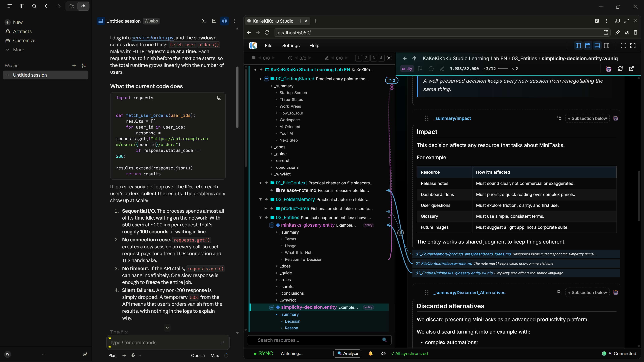Navigate up to parent folder arrow

click(414, 58)
